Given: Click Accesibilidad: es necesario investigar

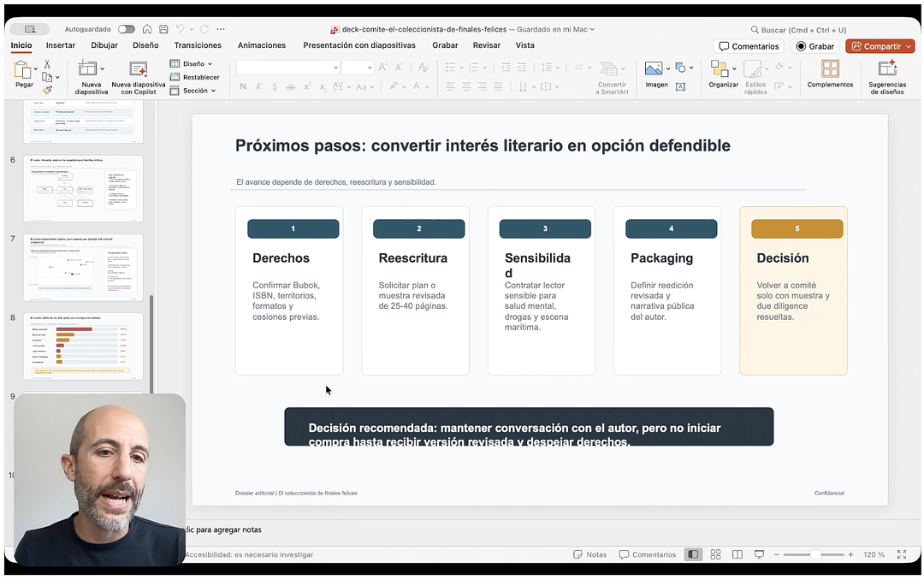Looking at the screenshot, I should 249,554.
